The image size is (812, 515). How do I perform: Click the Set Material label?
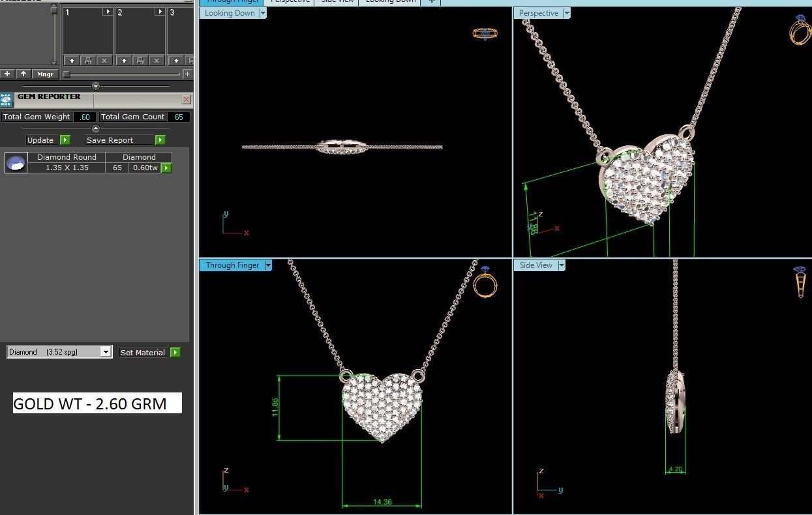143,352
